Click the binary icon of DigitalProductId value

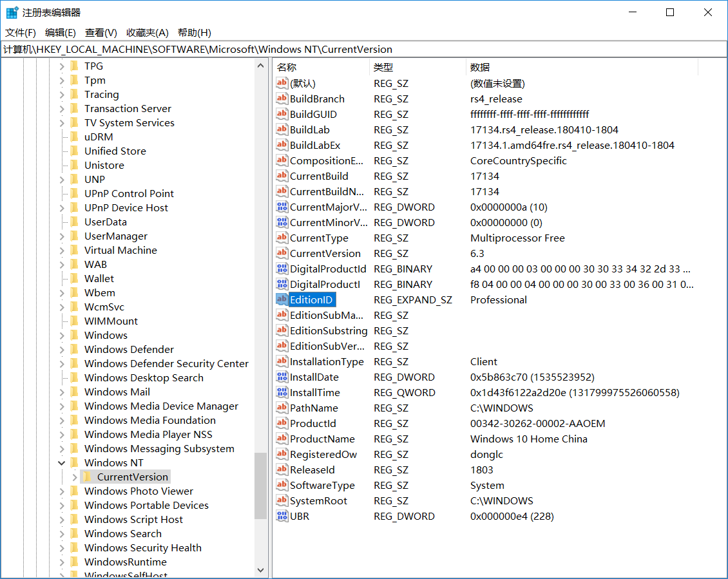tap(282, 269)
